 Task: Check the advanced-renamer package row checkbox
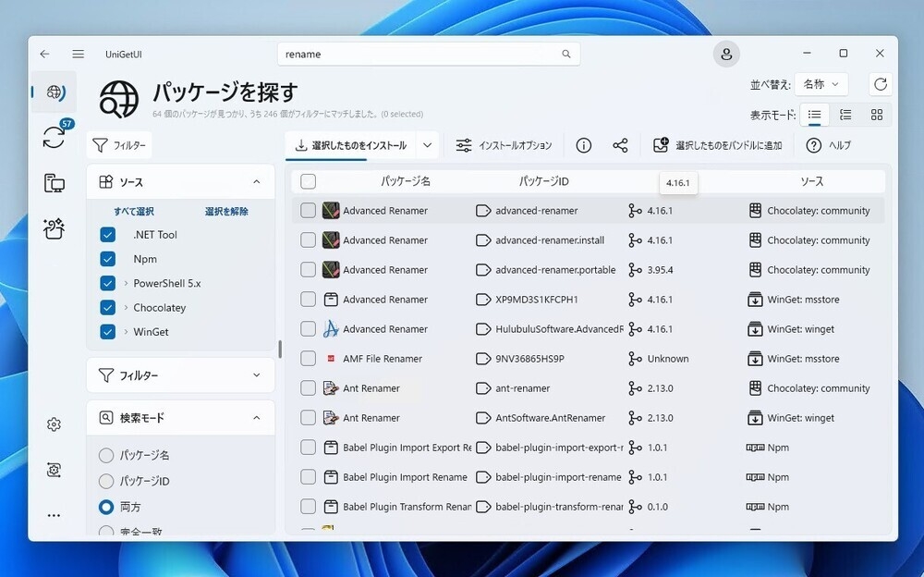coord(309,210)
